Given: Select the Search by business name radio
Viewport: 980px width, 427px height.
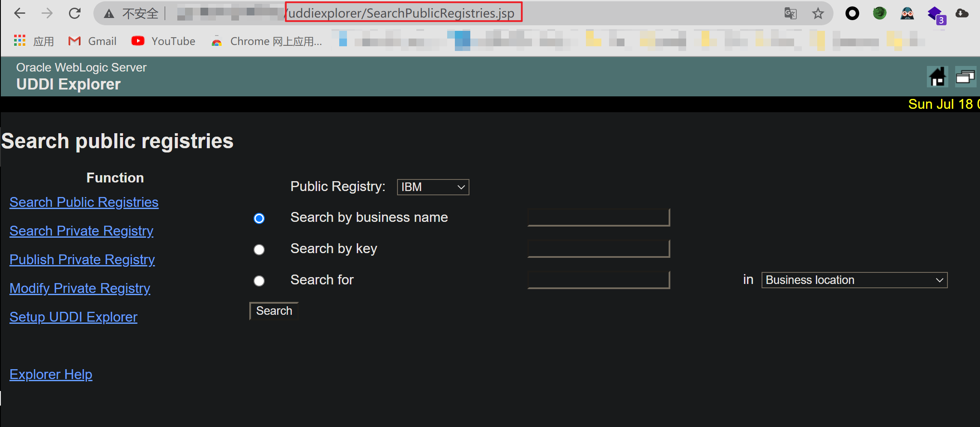Looking at the screenshot, I should point(259,218).
